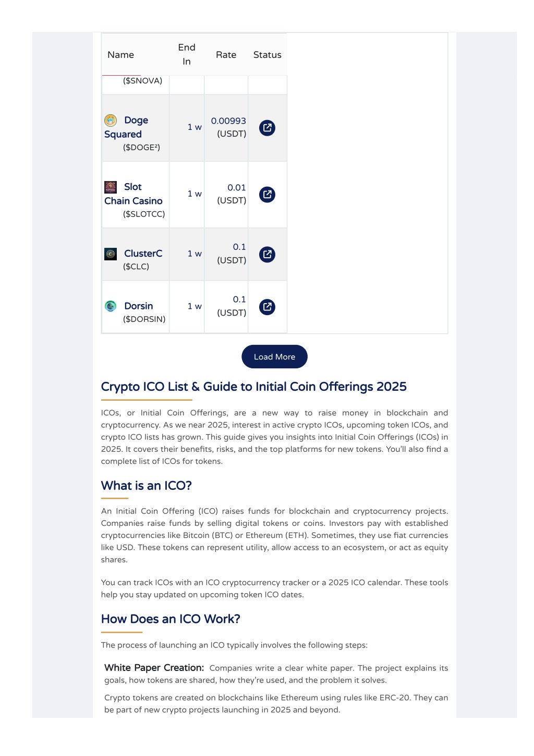Sort by Name column header

pyautogui.click(x=120, y=55)
